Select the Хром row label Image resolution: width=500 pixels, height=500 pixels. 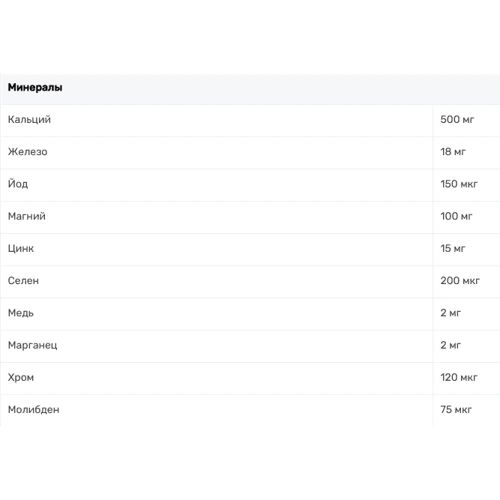(21, 377)
